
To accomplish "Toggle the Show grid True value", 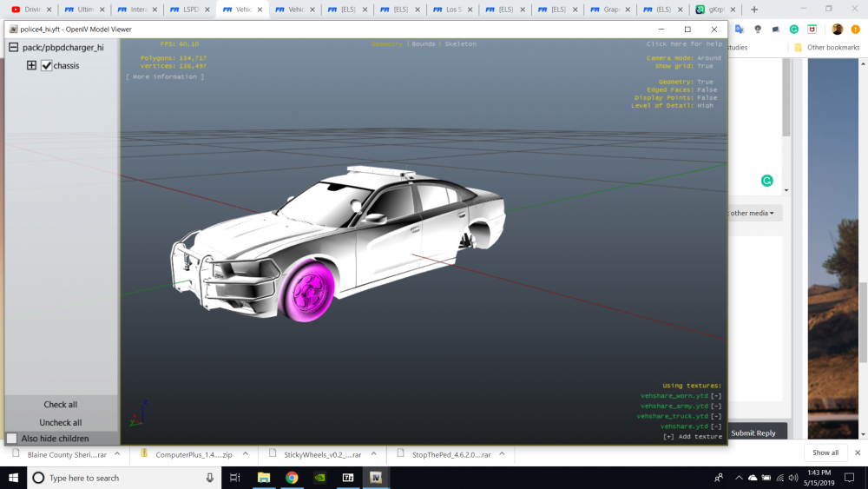I will pyautogui.click(x=705, y=66).
